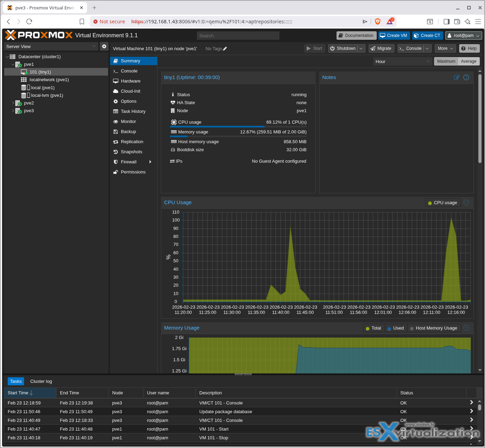Bookmark this page with the bookmark icon
Viewport: 485px width, 448px height.
(82, 22)
